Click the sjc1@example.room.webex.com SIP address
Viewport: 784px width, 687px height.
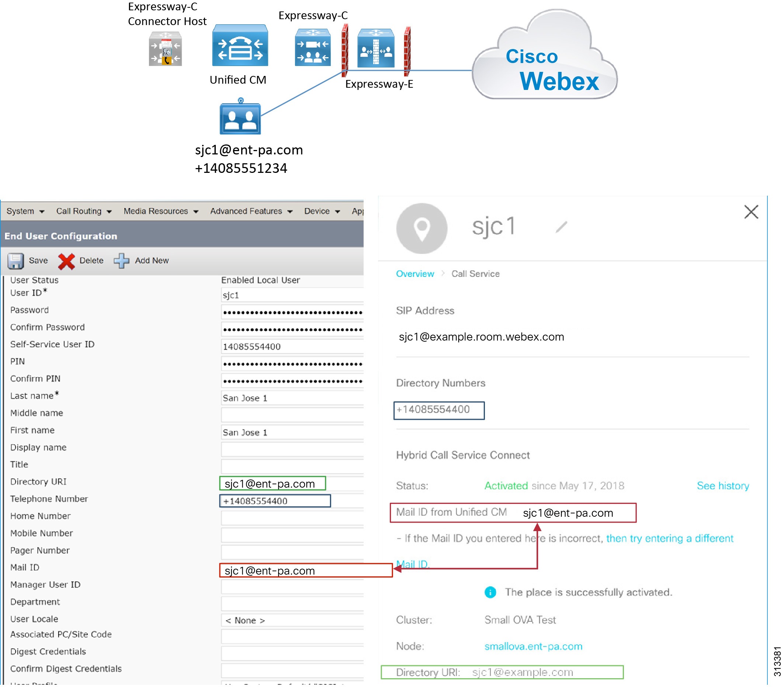point(481,337)
